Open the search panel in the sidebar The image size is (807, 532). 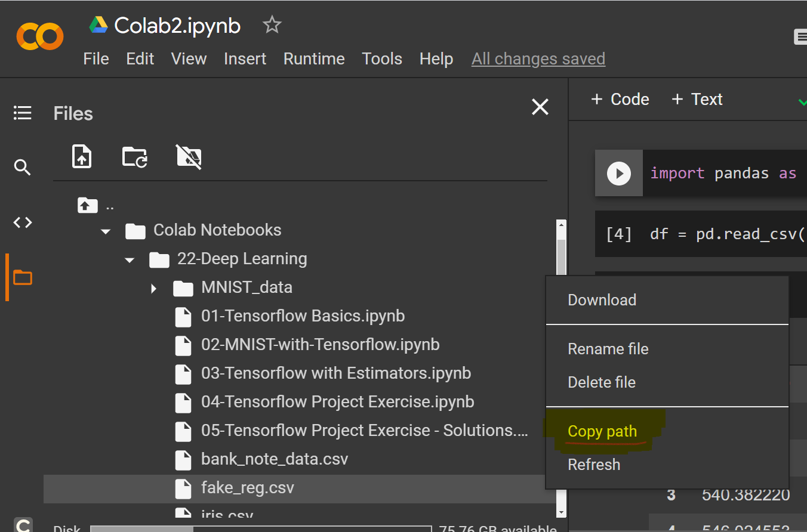pos(23,168)
